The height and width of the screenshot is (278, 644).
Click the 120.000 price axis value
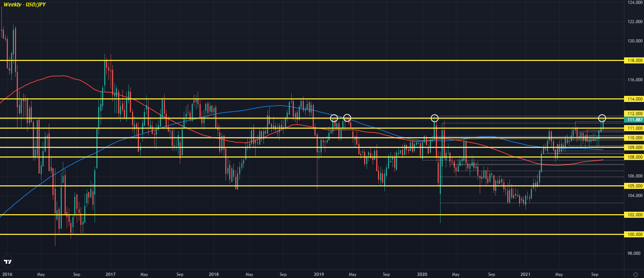click(x=635, y=41)
